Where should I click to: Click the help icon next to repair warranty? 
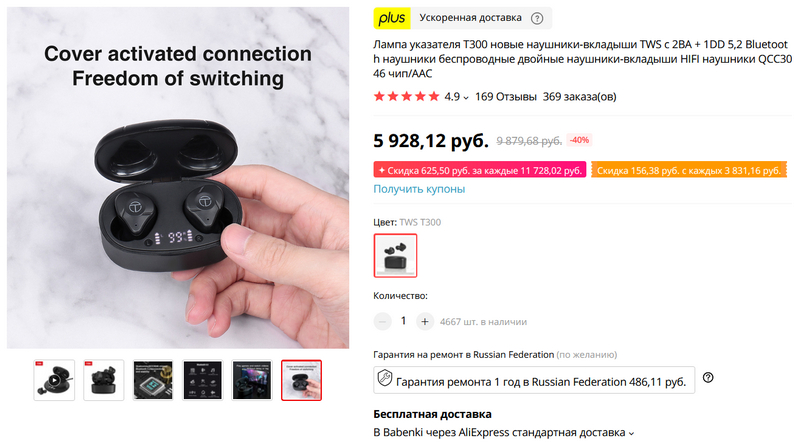(x=708, y=378)
